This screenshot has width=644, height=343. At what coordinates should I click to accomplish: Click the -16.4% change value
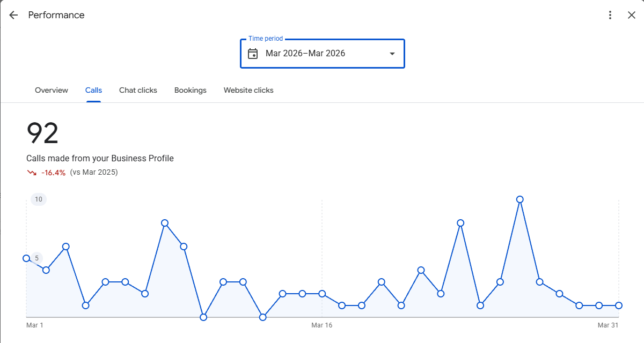pyautogui.click(x=54, y=173)
